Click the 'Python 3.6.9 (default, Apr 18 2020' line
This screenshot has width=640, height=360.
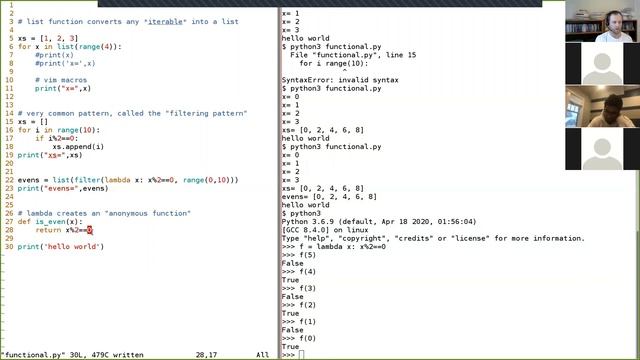tap(379, 222)
